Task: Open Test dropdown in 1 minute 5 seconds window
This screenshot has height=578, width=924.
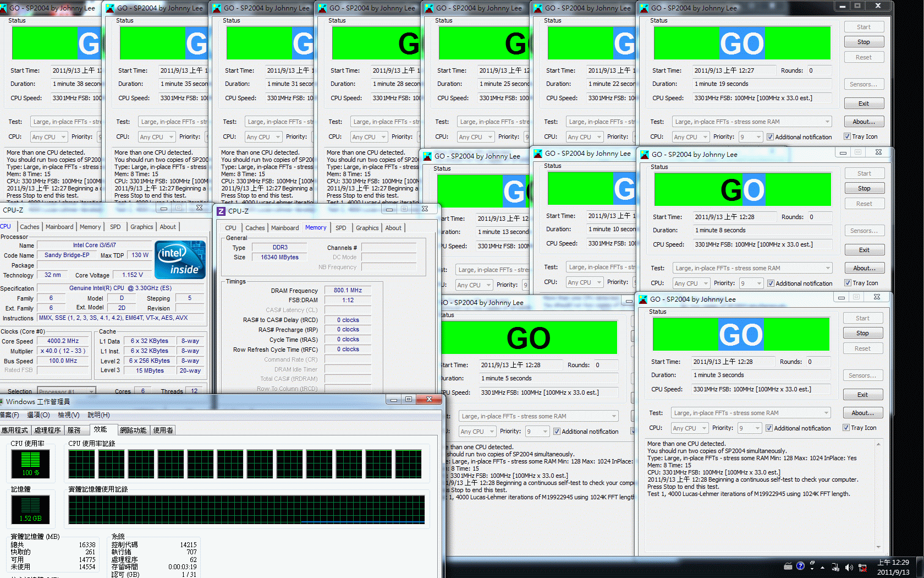Action: tap(538, 416)
